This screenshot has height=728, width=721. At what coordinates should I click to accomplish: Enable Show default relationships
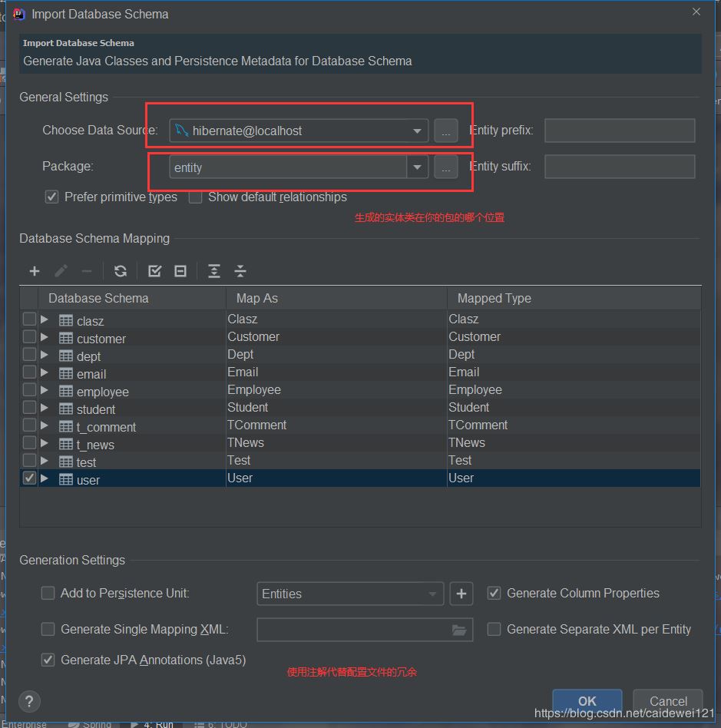(195, 197)
